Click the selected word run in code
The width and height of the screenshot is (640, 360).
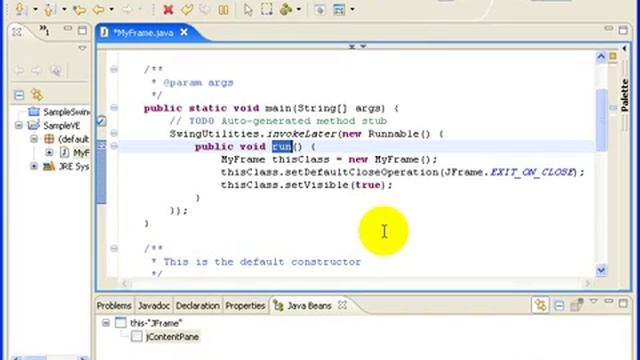(282, 146)
